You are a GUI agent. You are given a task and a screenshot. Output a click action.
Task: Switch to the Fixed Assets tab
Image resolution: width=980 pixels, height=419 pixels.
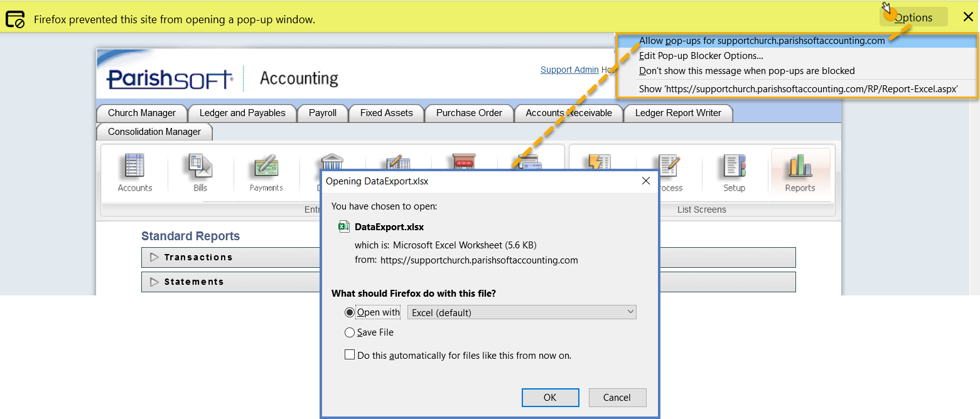pos(387,113)
